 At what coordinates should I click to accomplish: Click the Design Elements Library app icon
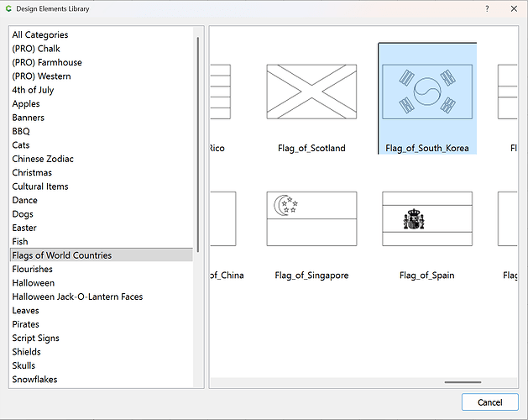coord(9,8)
